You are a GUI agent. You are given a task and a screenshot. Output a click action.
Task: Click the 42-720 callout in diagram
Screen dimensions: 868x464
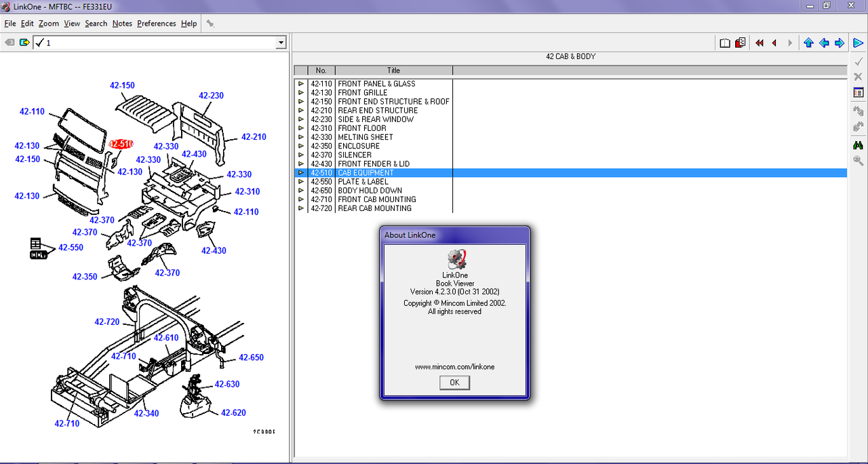(x=107, y=322)
